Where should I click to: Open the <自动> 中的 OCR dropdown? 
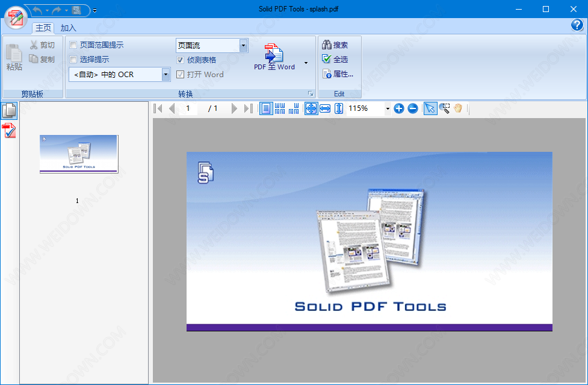(x=166, y=74)
